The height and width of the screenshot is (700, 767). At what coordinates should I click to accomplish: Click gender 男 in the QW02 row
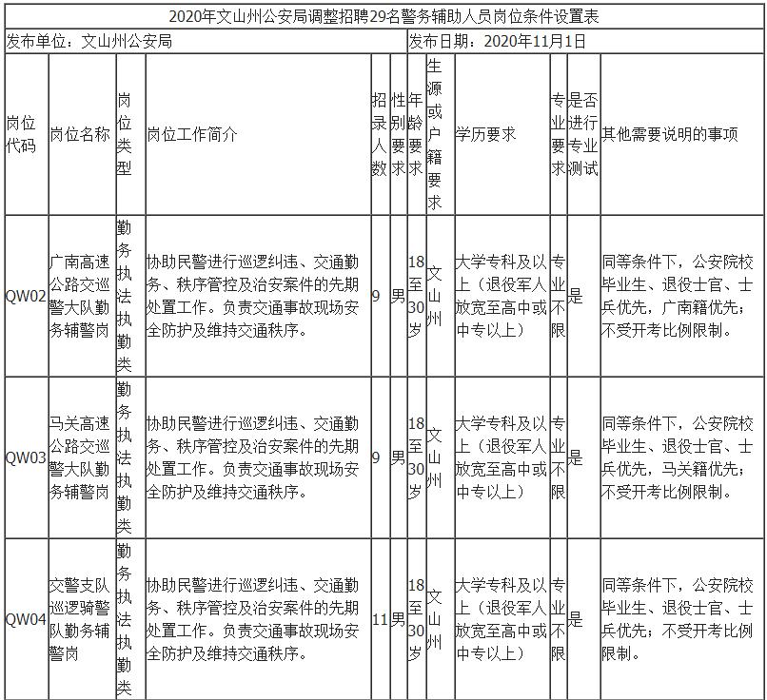(x=399, y=296)
